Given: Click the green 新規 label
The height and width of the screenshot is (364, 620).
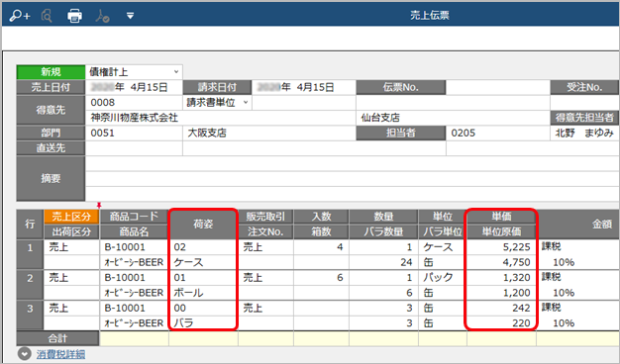Looking at the screenshot, I should [x=52, y=72].
